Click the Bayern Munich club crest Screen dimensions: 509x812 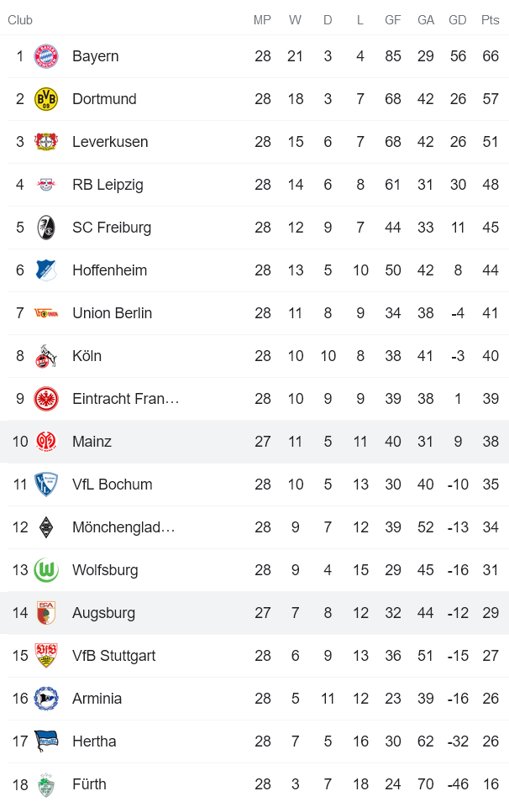coord(48,56)
